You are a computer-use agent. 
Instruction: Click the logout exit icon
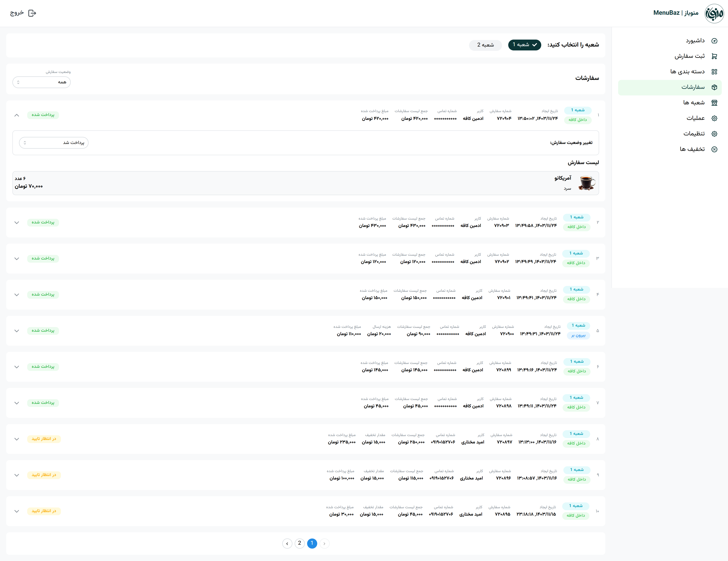click(x=32, y=13)
